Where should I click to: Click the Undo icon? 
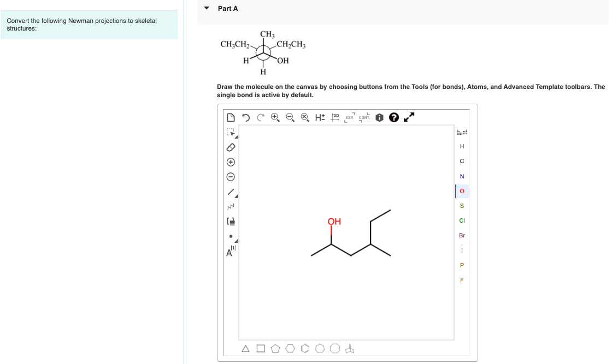click(x=246, y=116)
